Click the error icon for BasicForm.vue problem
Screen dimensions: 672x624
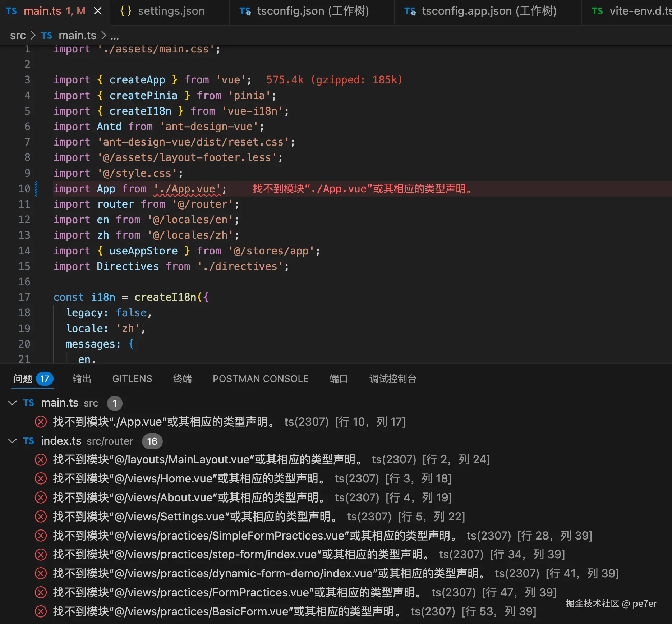coord(41,612)
